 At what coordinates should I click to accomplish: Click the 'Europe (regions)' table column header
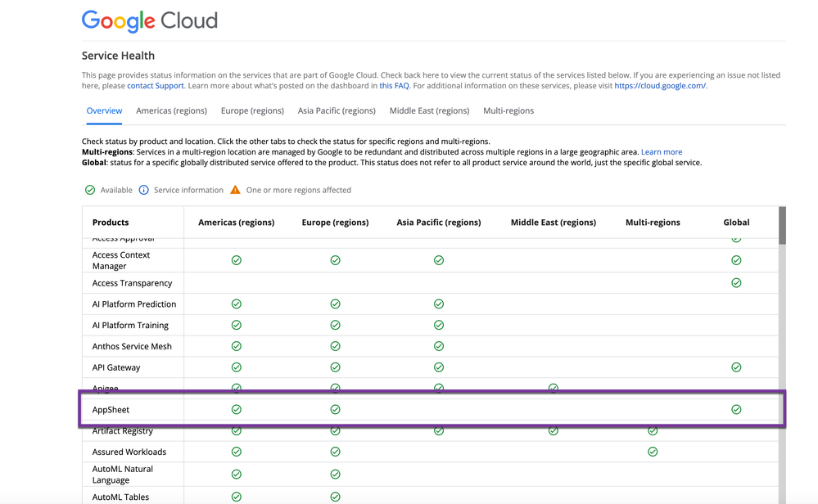336,223
